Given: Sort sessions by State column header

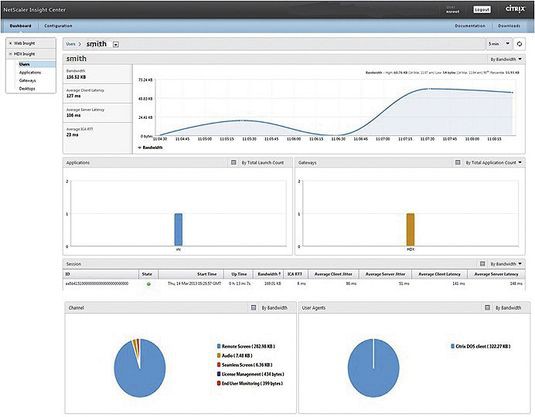Looking at the screenshot, I should point(148,274).
